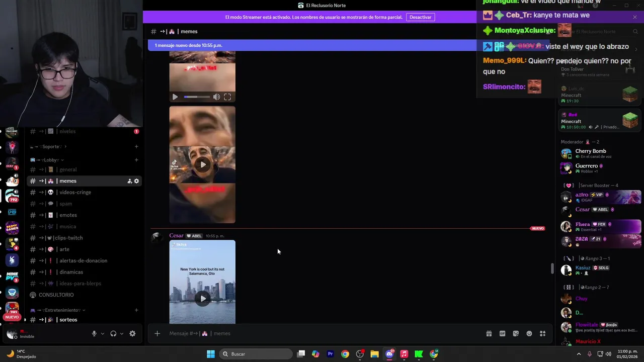Open the GIF picker
The height and width of the screenshot is (362, 644).
tap(502, 333)
